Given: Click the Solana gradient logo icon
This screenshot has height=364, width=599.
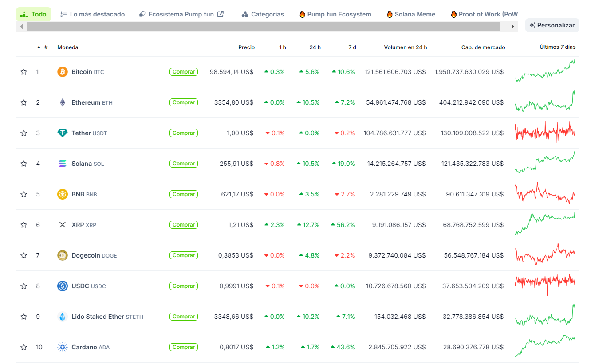Looking at the screenshot, I should tap(63, 164).
